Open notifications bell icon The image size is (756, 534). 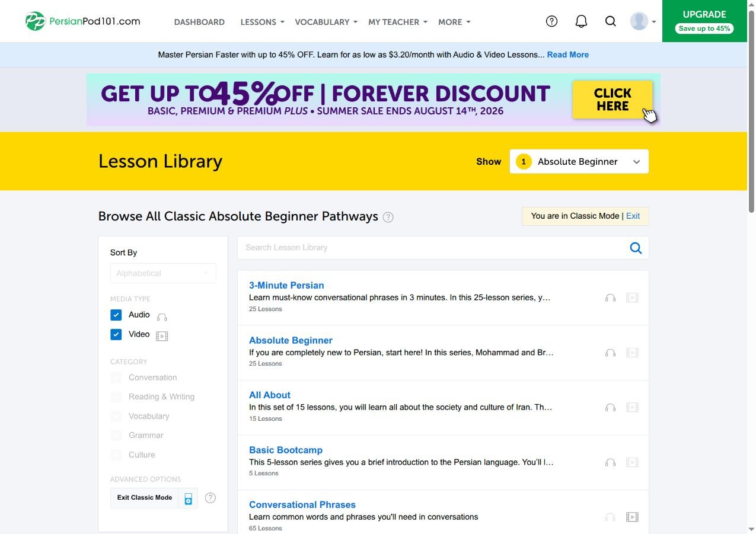coord(581,21)
